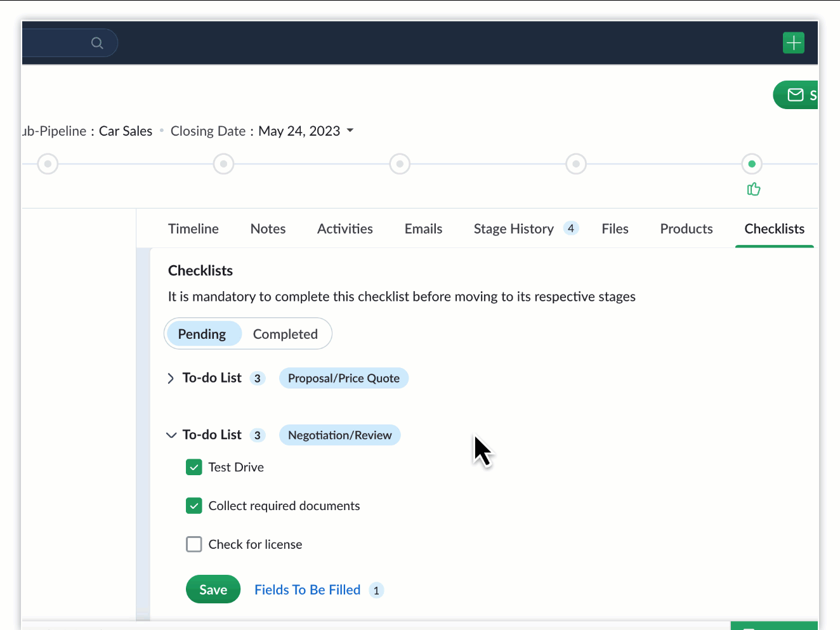The image size is (840, 630).
Task: Switch to the Files tab
Action: [x=615, y=228]
